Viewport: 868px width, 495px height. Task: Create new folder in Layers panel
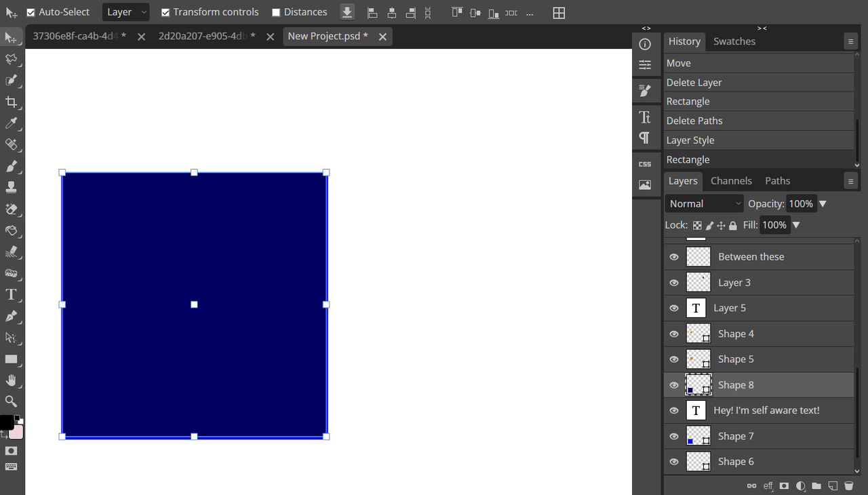(x=816, y=486)
